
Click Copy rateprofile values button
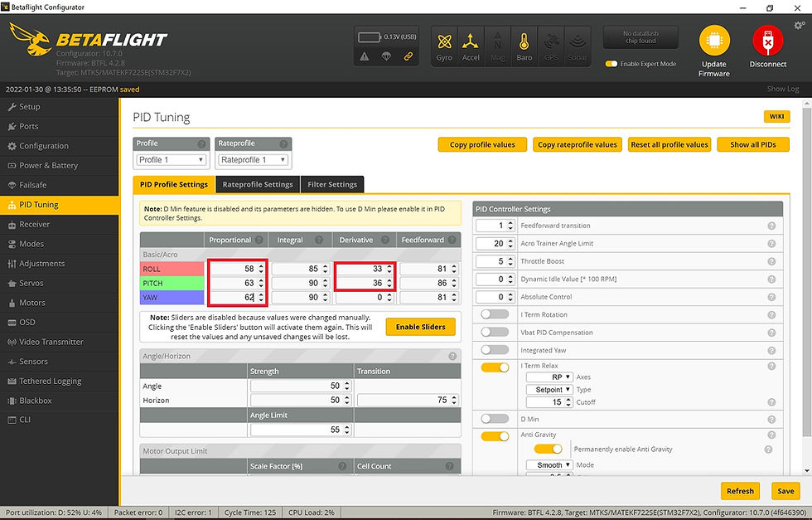coord(577,144)
